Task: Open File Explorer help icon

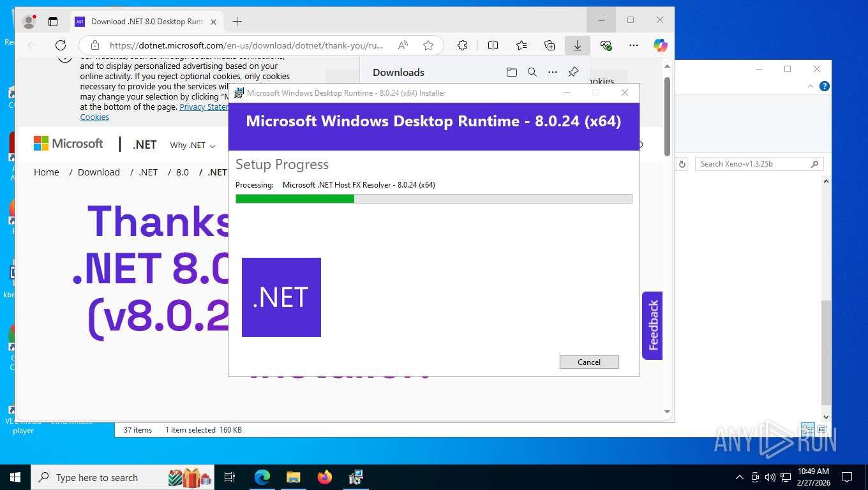Action: (825, 86)
